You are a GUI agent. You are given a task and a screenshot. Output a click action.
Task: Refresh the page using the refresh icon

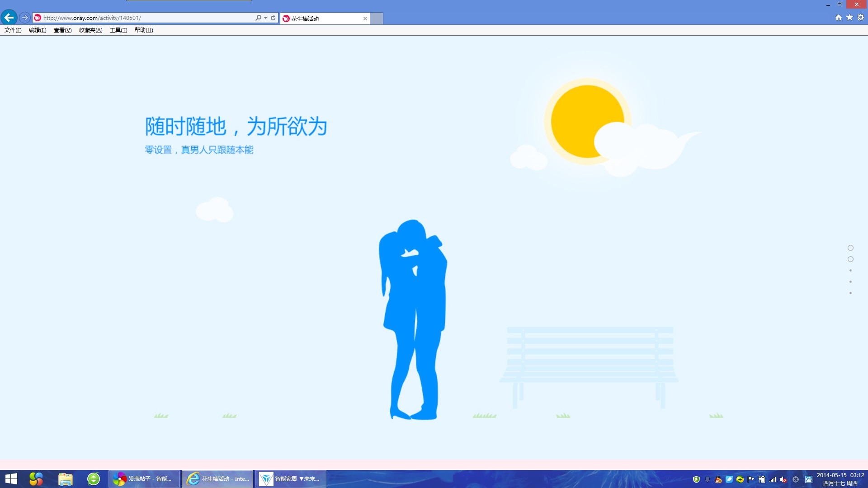pos(273,18)
